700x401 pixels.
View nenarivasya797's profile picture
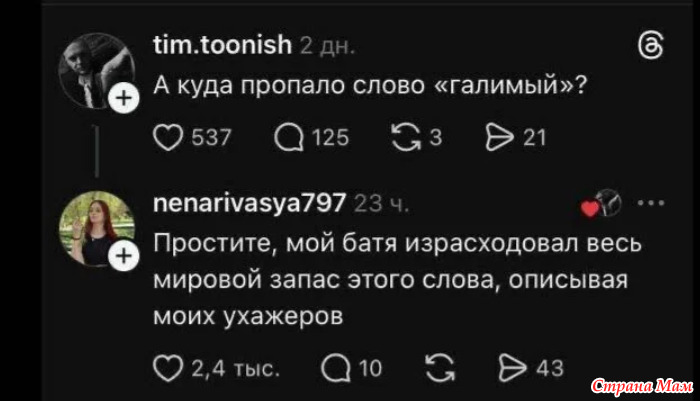click(x=96, y=228)
